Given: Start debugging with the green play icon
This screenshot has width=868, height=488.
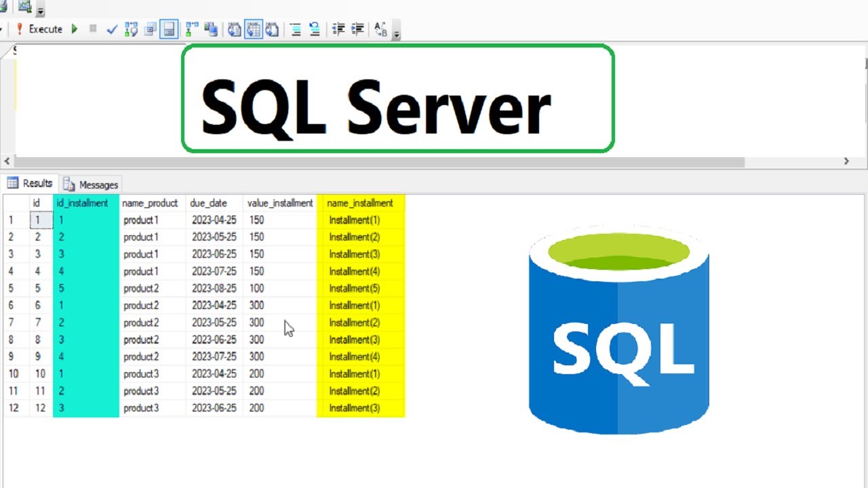Looking at the screenshot, I should point(75,29).
